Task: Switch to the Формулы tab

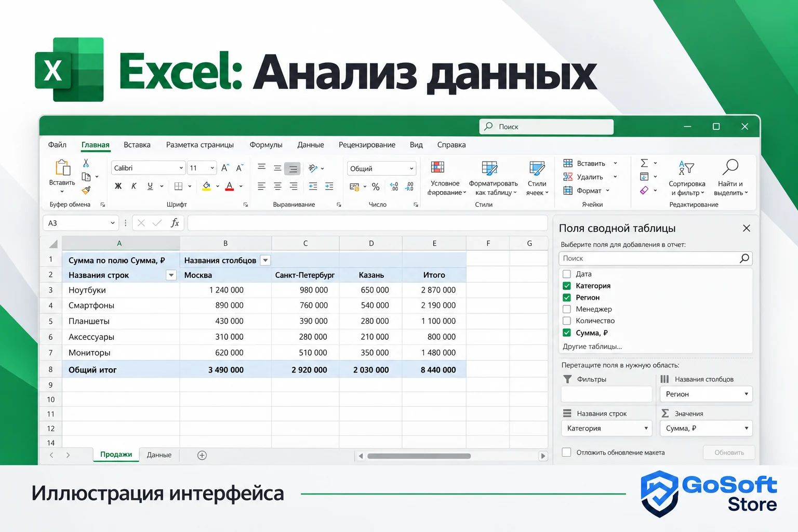Action: pyautogui.click(x=266, y=145)
